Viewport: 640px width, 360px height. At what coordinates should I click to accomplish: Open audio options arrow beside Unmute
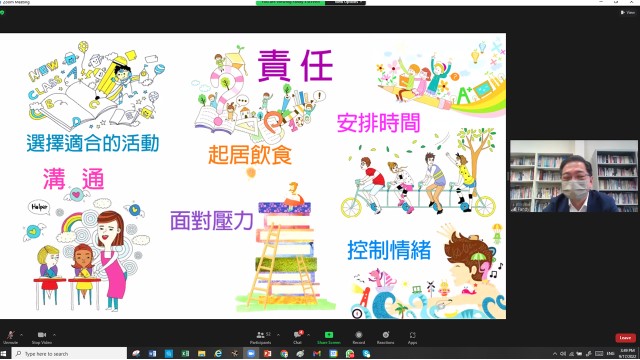[x=21, y=335]
